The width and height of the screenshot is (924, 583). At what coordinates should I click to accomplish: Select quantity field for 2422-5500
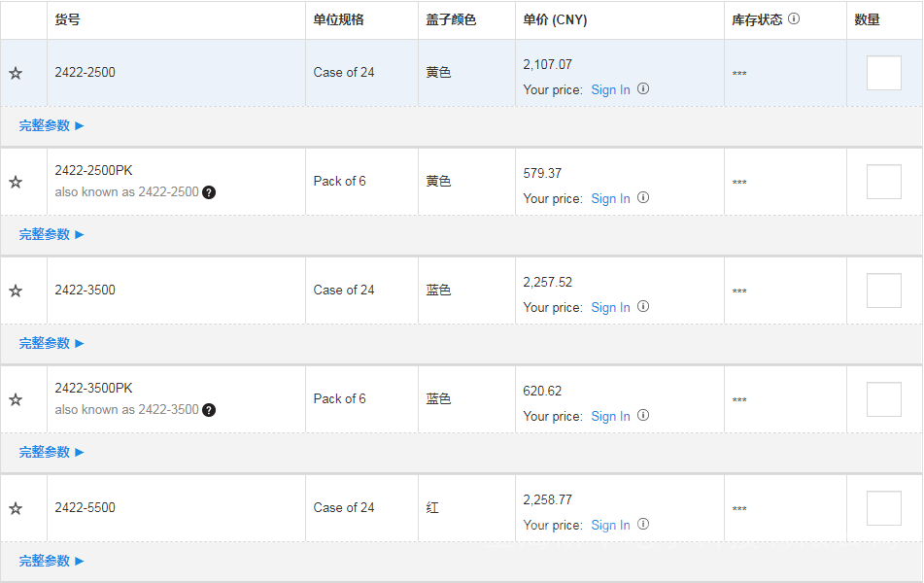(883, 508)
